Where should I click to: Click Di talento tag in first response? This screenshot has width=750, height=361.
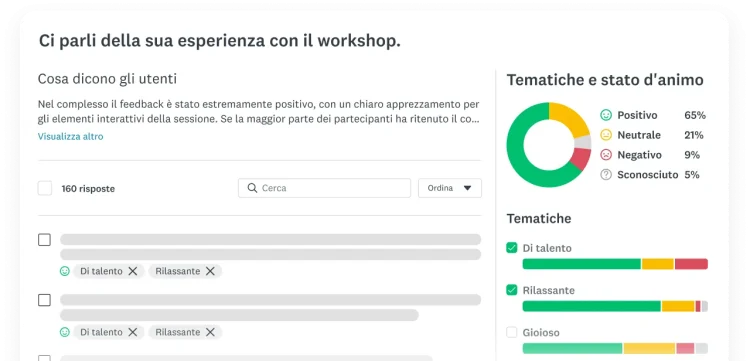pyautogui.click(x=101, y=271)
